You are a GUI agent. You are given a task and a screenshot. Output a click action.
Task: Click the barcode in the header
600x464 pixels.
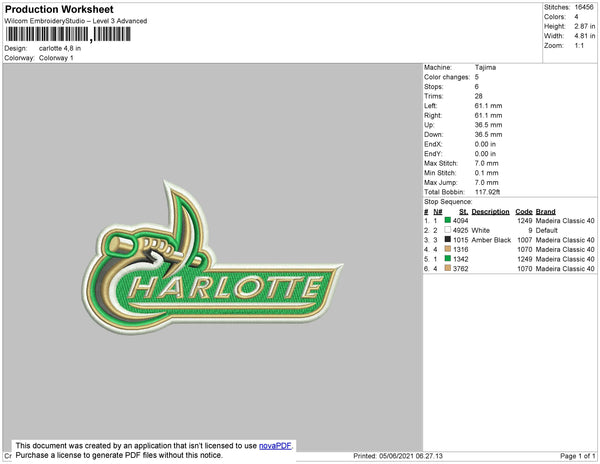68,34
